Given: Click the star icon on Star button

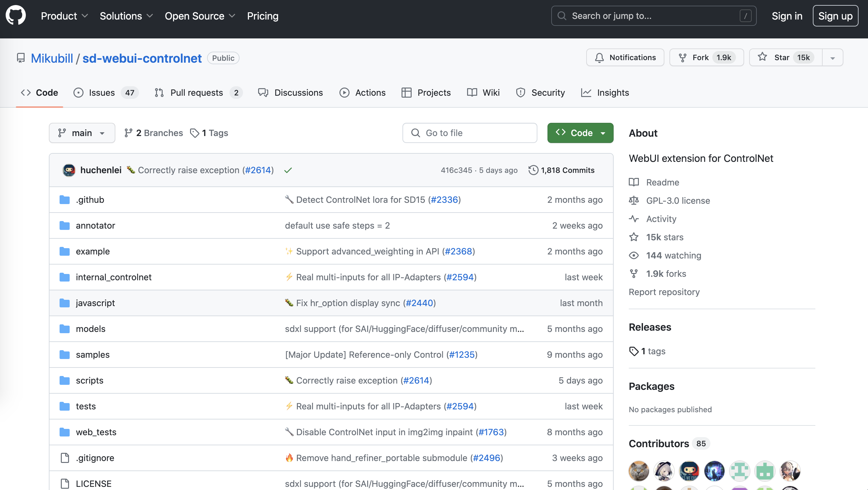Looking at the screenshot, I should (762, 57).
